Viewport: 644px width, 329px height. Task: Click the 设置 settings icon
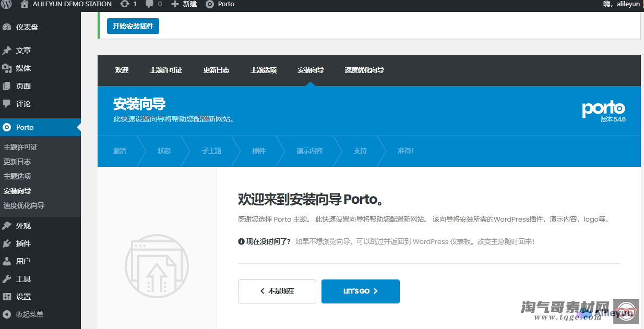coord(7,297)
